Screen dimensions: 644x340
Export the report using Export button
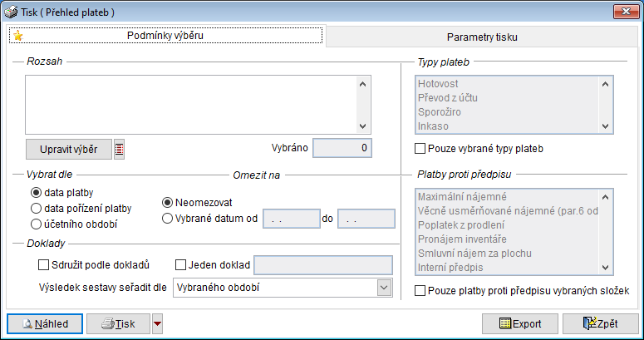519,324
